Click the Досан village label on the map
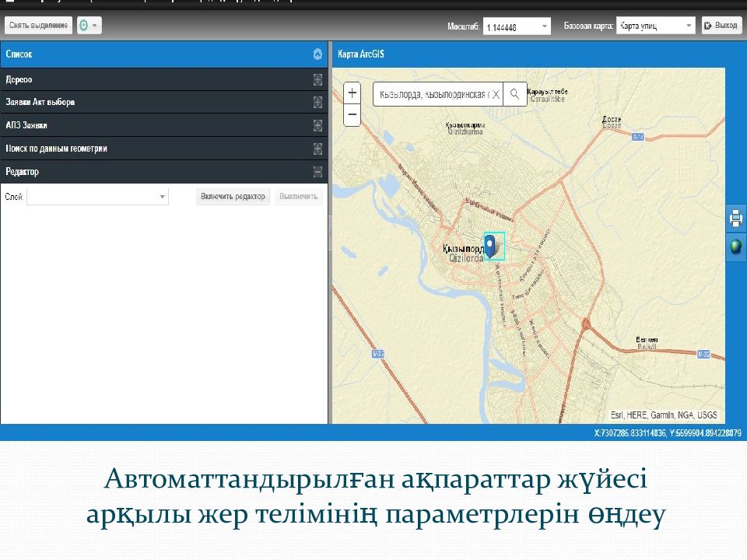 click(612, 119)
